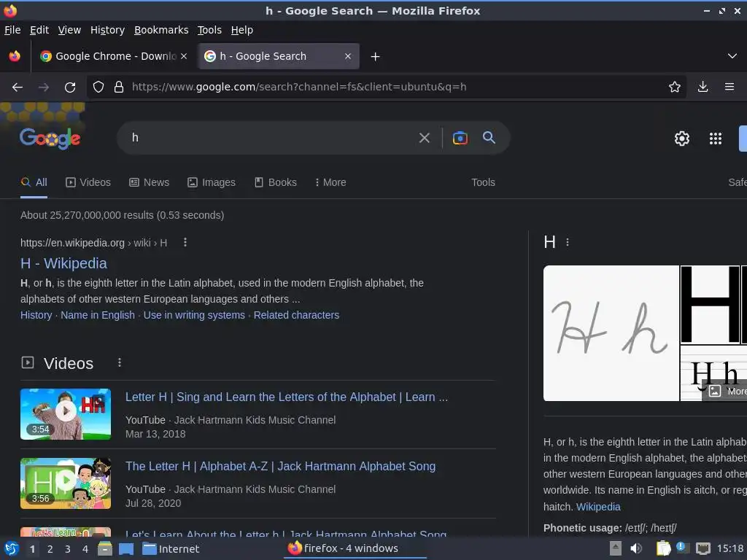747x560 pixels.
Task: Open Firefox View pinned icon
Action: [x=15, y=56]
